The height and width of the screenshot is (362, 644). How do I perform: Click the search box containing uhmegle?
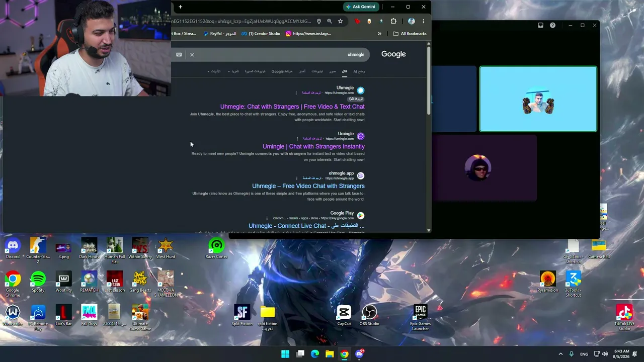click(272, 54)
